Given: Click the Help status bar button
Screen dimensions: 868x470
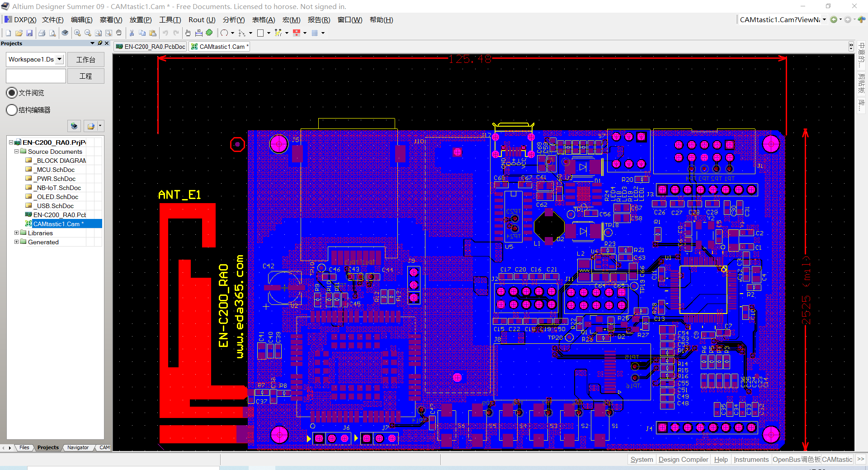Looking at the screenshot, I should (721, 460).
